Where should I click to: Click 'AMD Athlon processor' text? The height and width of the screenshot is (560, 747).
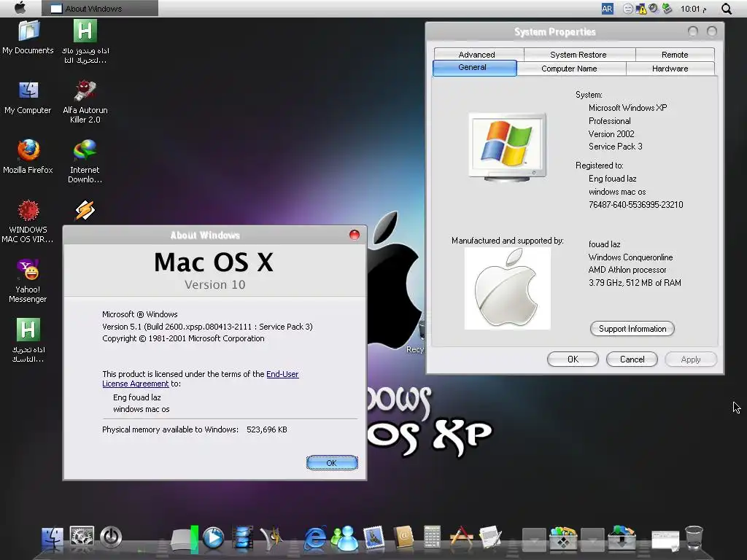tap(627, 270)
